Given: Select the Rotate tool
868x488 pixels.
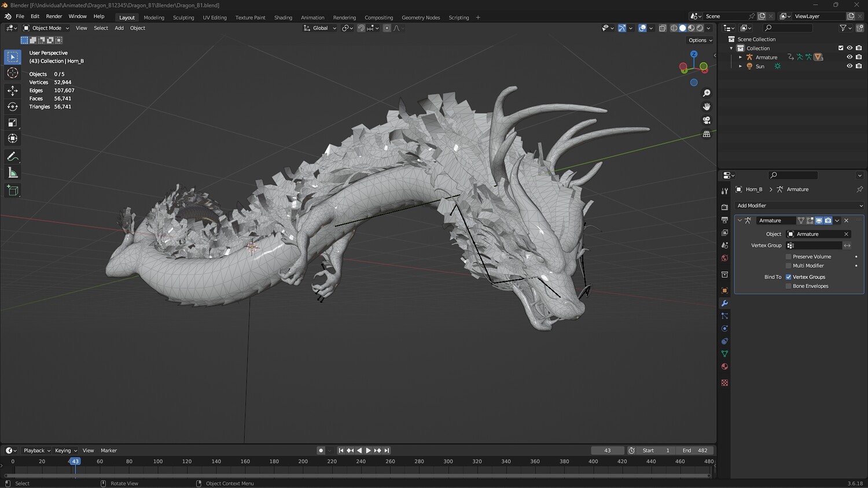Looking at the screenshot, I should point(13,106).
